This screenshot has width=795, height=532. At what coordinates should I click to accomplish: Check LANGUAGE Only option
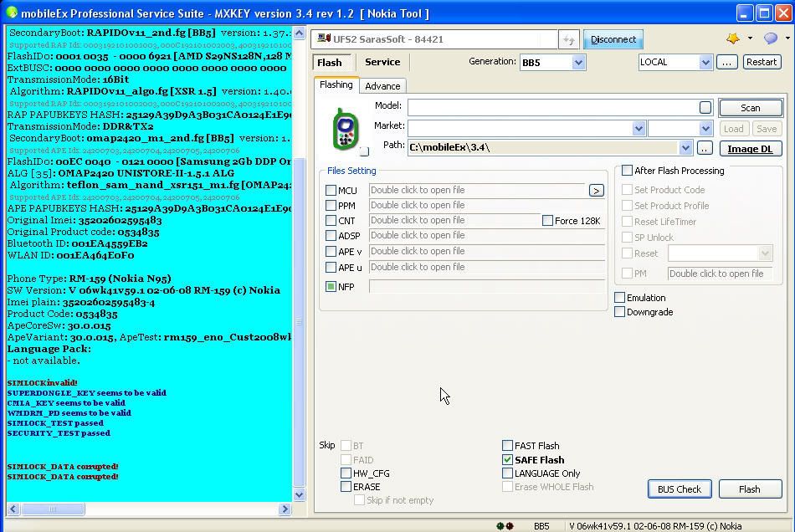click(507, 473)
